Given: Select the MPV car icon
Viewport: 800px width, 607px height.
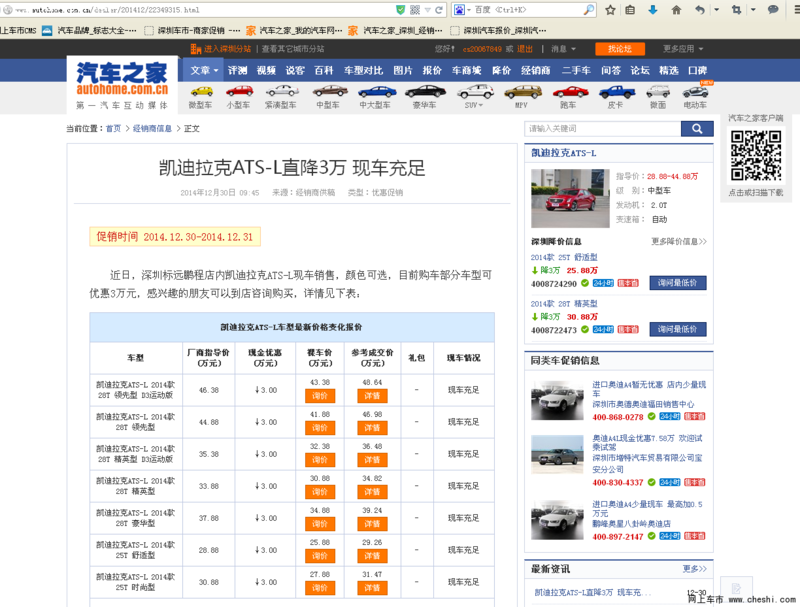Looking at the screenshot, I should click(x=522, y=92).
